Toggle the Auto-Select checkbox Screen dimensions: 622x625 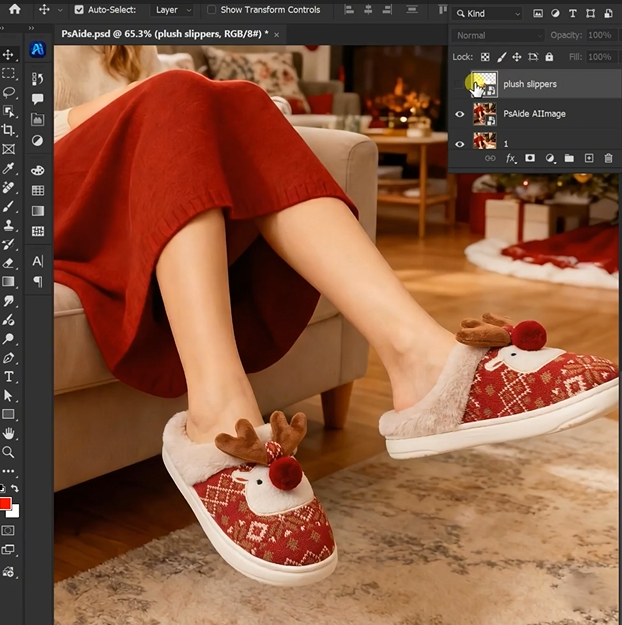79,10
